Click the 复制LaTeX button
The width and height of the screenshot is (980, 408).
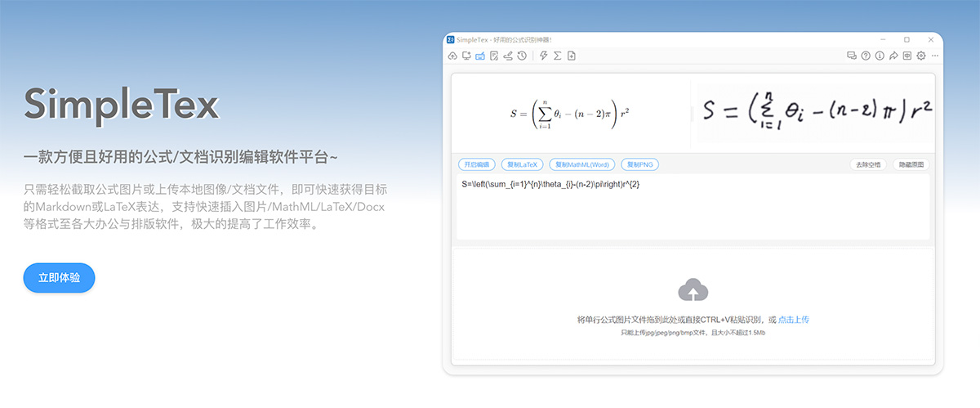pos(522,164)
